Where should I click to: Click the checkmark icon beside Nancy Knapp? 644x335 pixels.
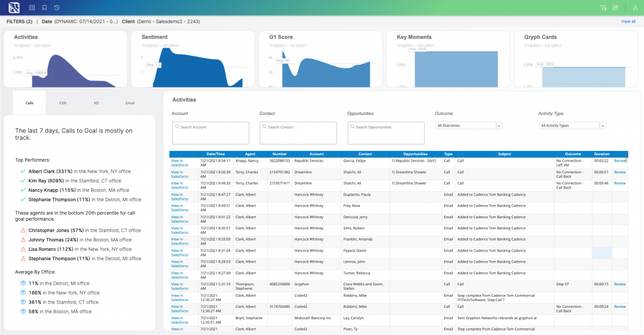23,190
